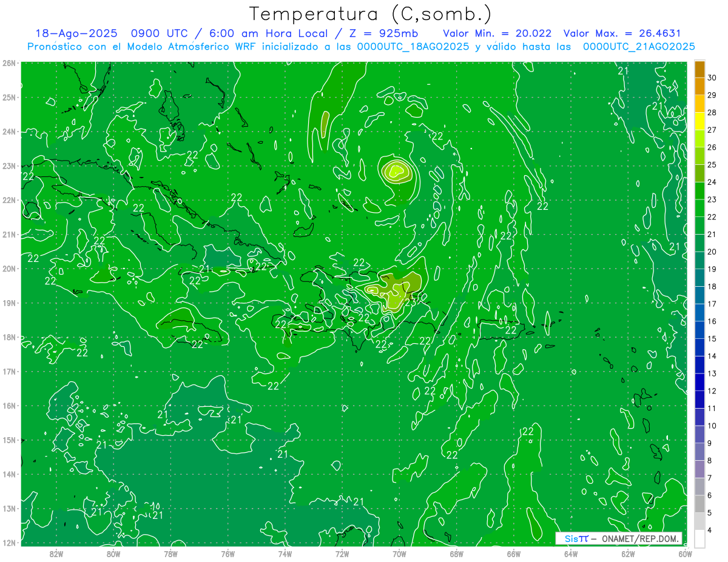
Task: Click the colorbar scale number "16"
Action: tap(712, 321)
